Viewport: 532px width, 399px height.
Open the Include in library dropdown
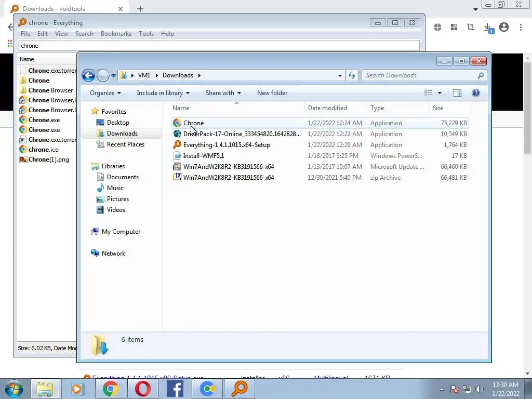(163, 93)
